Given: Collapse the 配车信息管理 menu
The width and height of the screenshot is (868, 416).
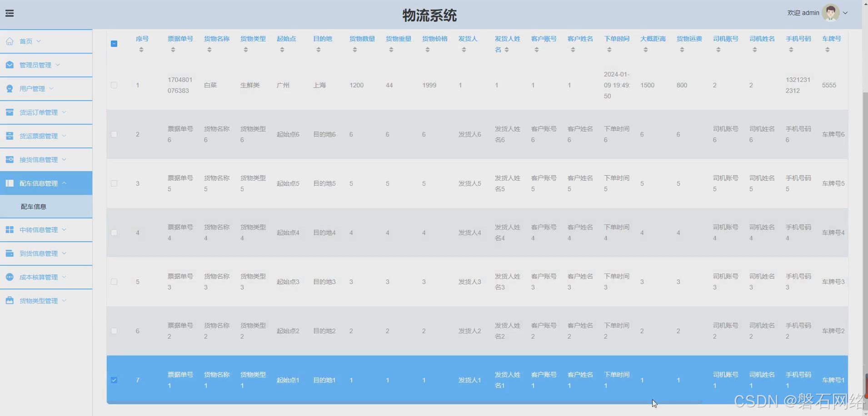Looking at the screenshot, I should coord(46,183).
